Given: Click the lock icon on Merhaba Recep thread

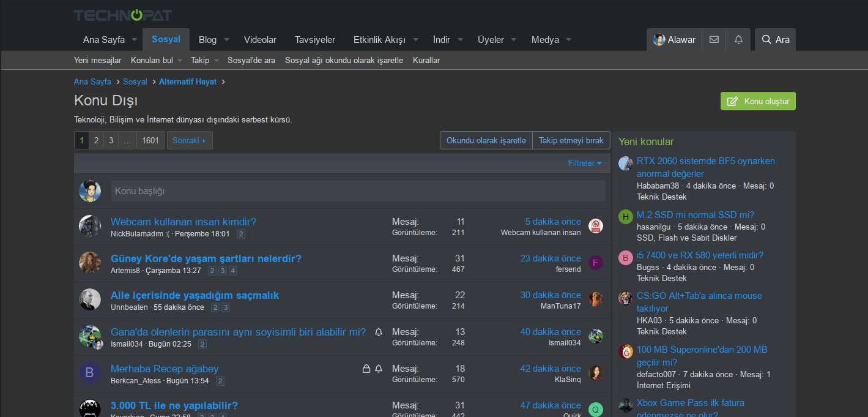Looking at the screenshot, I should (366, 369).
